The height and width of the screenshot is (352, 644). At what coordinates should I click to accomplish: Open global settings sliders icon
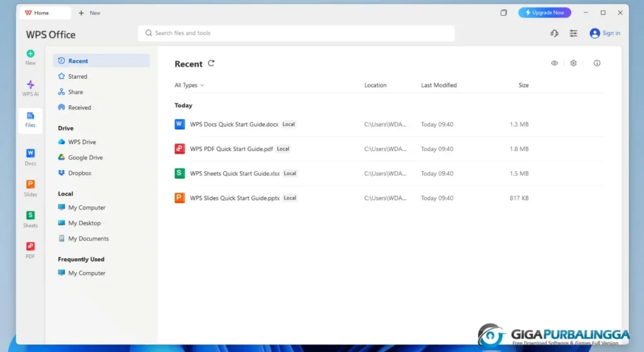574,33
